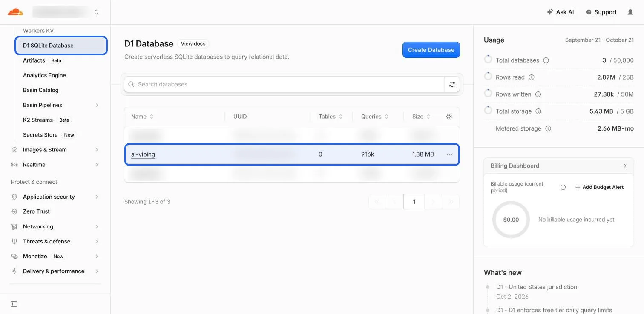644x314 pixels.
Task: Sort by Tables column
Action: (331, 117)
